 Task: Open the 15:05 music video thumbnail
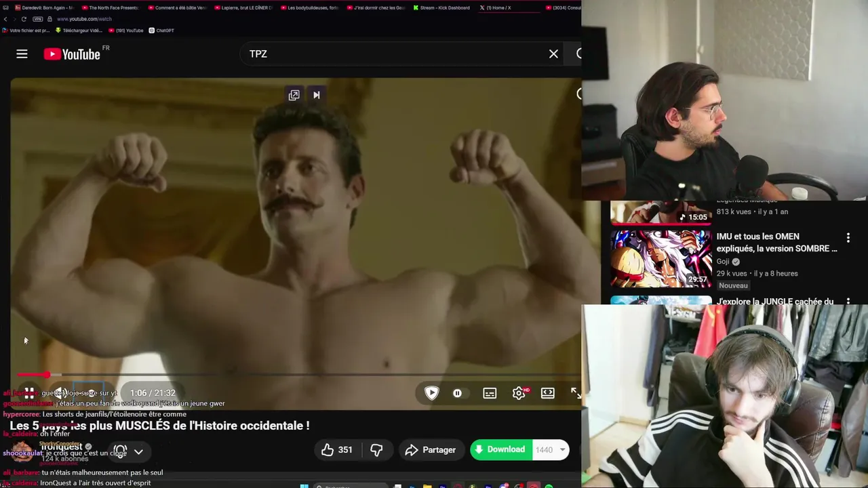[660, 212]
